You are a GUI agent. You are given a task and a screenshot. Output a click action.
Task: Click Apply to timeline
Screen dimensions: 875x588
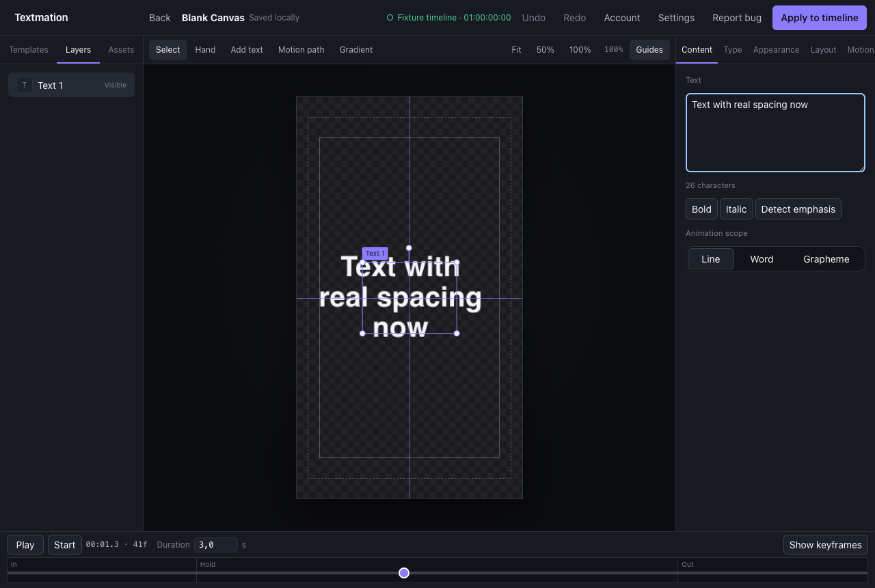[x=820, y=18]
